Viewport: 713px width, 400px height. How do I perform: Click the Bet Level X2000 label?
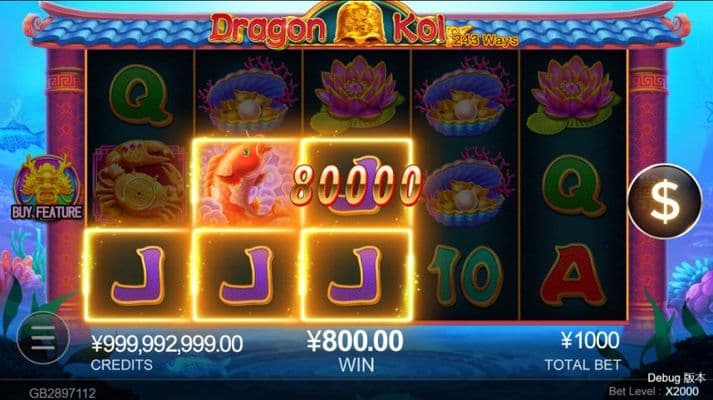pos(654,391)
